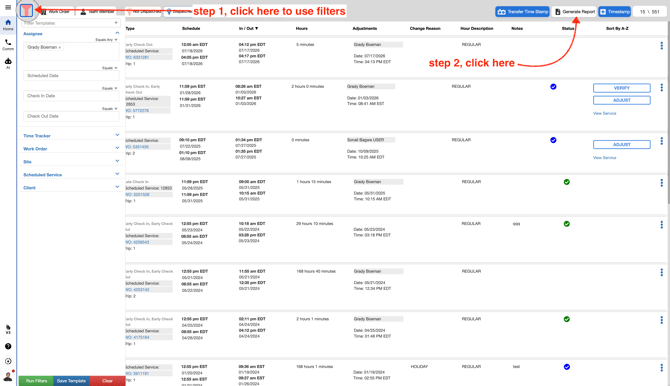Open the help question mark icon
Image resolution: width=670 pixels, height=386 pixels.
[x=8, y=346]
